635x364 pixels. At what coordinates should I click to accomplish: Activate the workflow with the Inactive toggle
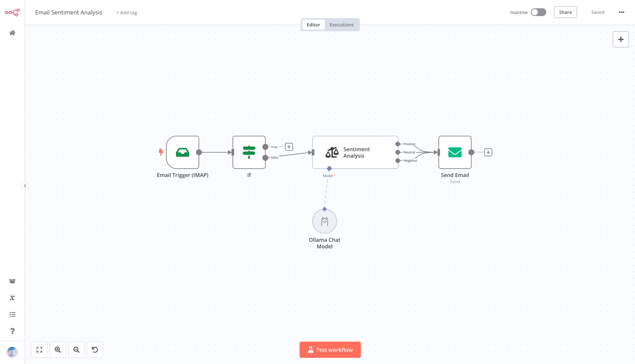[538, 12]
